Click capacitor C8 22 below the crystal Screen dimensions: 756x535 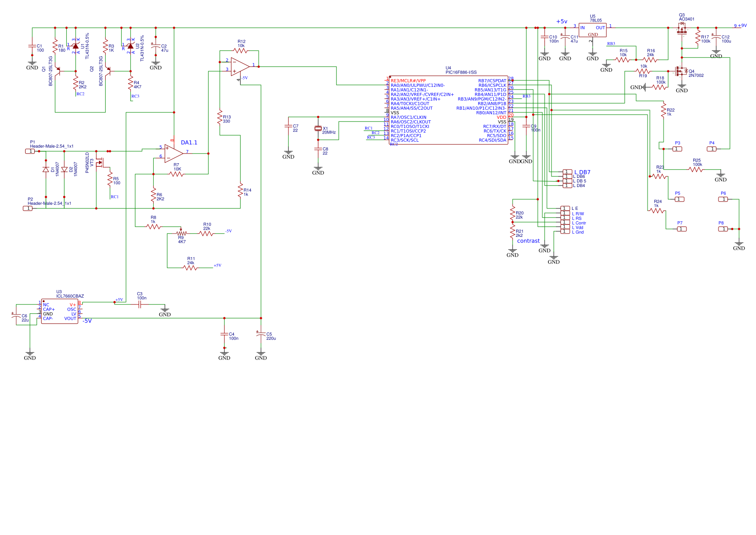(x=318, y=149)
